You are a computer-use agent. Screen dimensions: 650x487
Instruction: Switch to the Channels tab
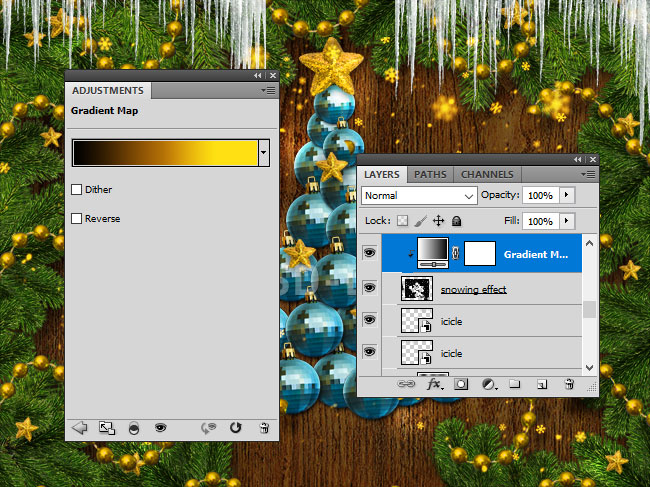(x=487, y=174)
